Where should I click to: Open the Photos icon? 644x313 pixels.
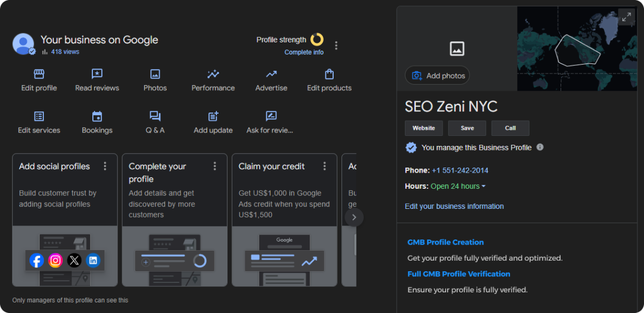coord(155,74)
